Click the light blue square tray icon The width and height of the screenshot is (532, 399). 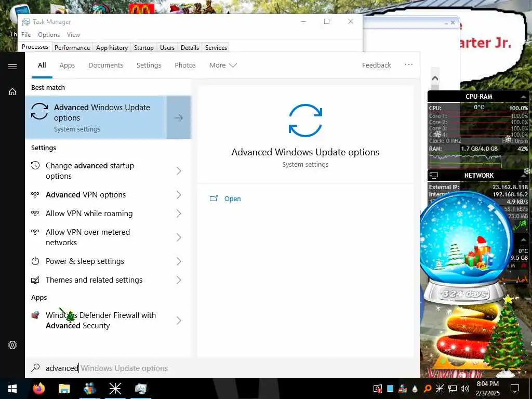[390, 389]
